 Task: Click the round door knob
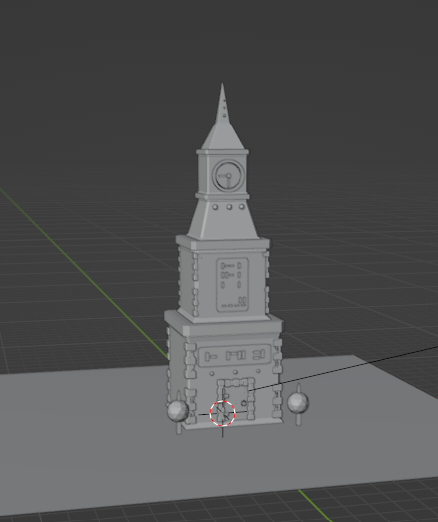coord(244,404)
